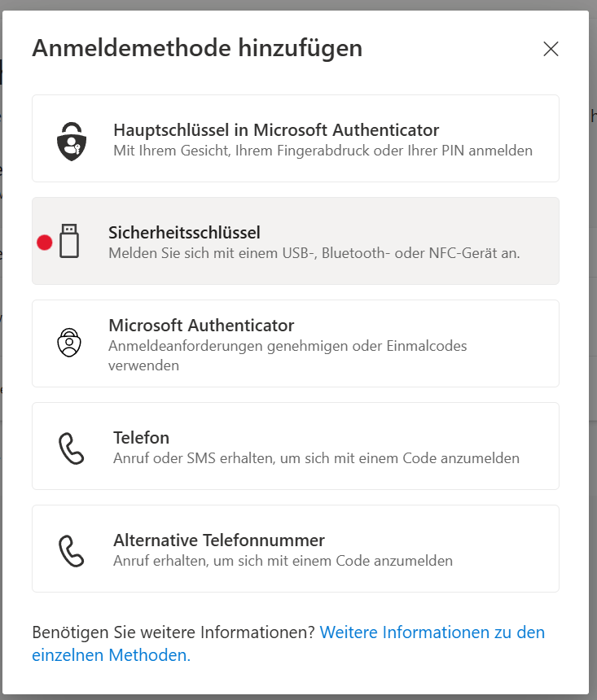The width and height of the screenshot is (597, 700).
Task: Choose the Sicherheitsschlüssel sign-in method
Action: click(184, 233)
